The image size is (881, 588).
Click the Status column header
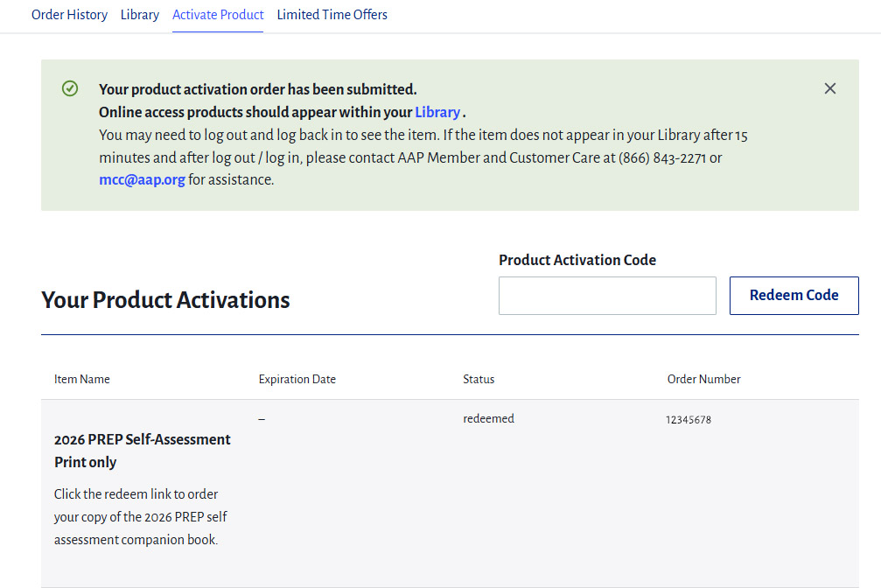(x=479, y=379)
